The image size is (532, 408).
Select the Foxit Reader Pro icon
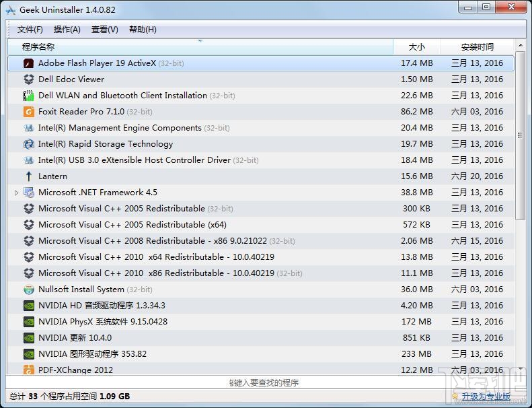point(28,112)
